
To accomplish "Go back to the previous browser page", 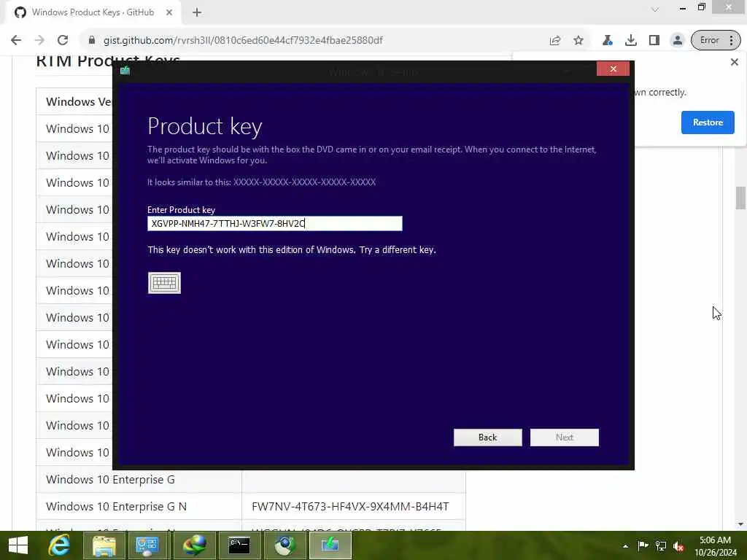I will pos(16,40).
